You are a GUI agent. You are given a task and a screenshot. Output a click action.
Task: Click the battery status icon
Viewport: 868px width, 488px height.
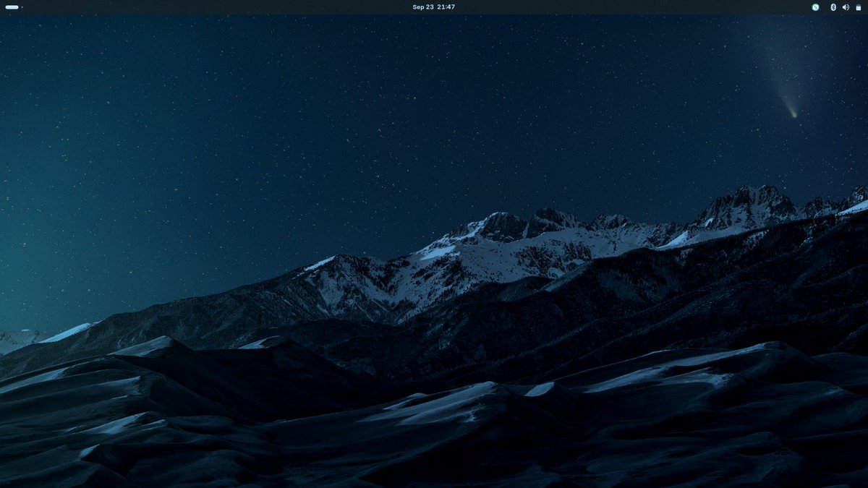pos(858,7)
